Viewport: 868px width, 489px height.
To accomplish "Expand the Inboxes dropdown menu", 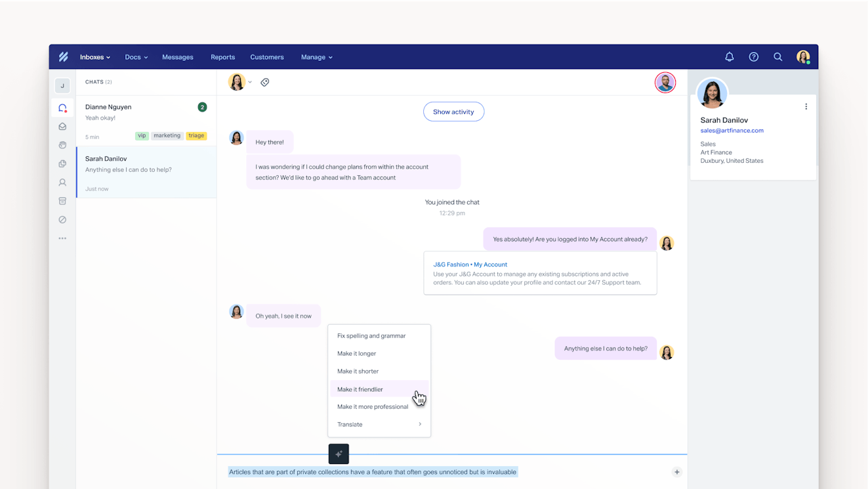I will 95,57.
